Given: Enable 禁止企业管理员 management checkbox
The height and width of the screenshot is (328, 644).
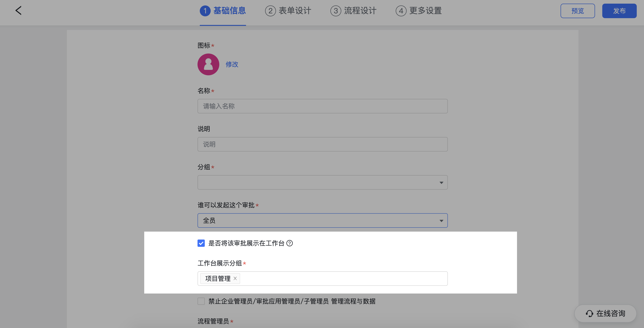Looking at the screenshot, I should coord(201,301).
